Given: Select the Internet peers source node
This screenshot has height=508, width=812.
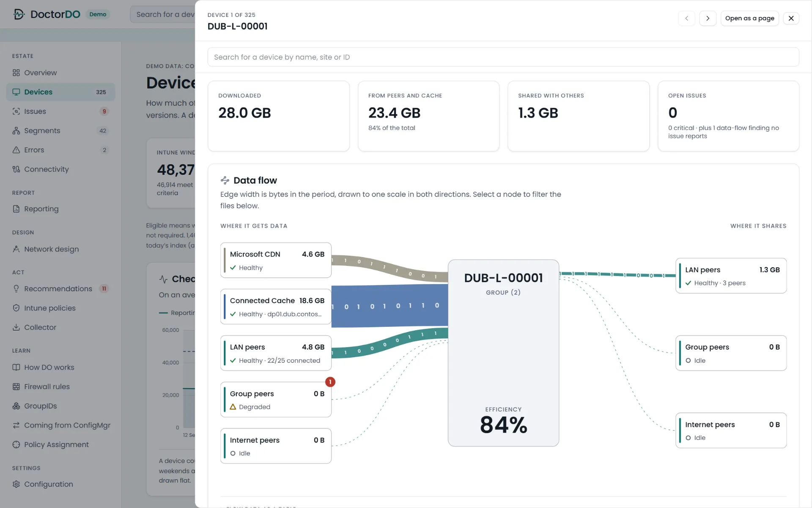Looking at the screenshot, I should click(x=276, y=446).
